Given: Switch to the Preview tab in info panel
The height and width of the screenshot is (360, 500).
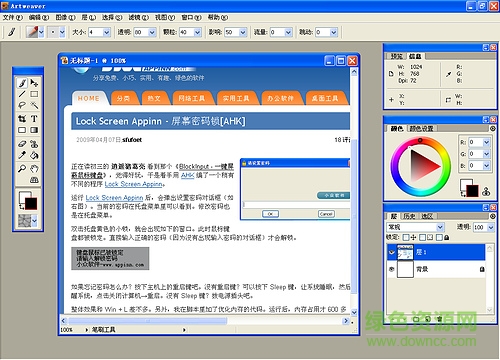Looking at the screenshot, I should tap(396, 56).
